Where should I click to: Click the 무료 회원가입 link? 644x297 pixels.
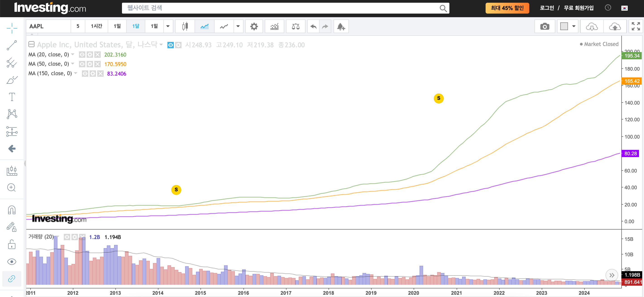point(579,8)
